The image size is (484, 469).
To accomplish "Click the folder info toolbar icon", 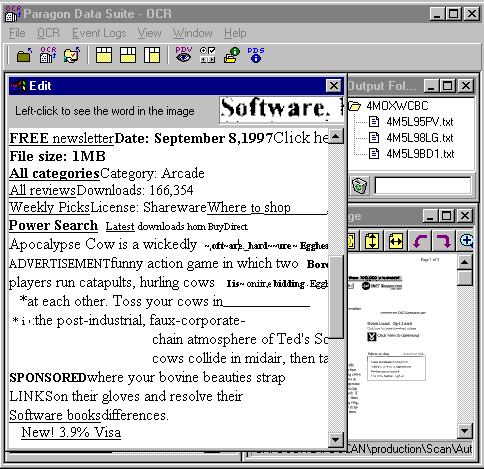I will 232,55.
